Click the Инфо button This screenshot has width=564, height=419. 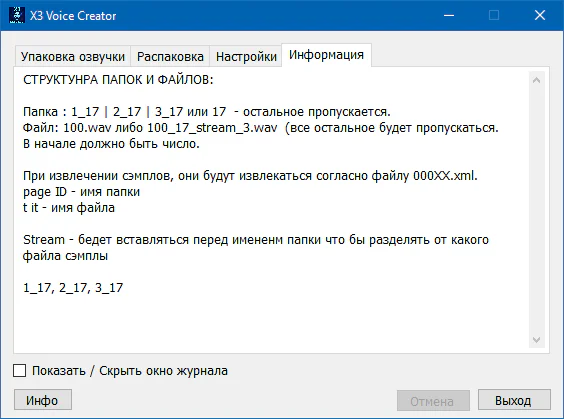[43, 400]
